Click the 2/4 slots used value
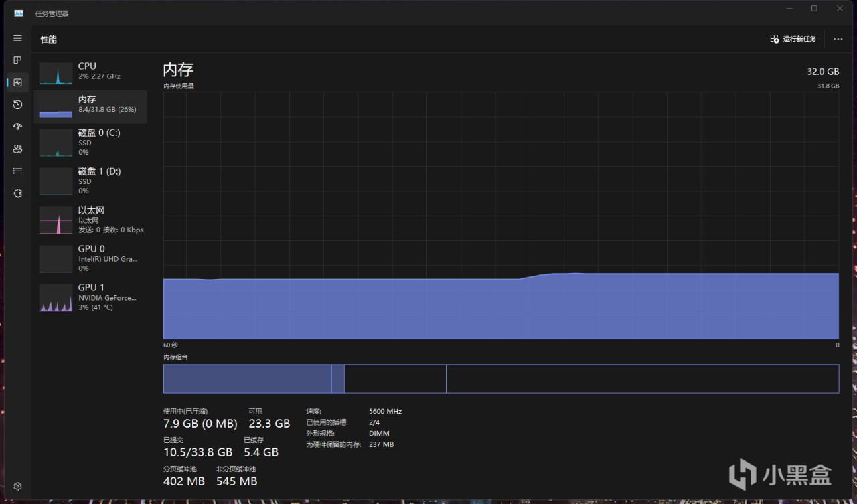The height and width of the screenshot is (504, 857). pos(375,422)
